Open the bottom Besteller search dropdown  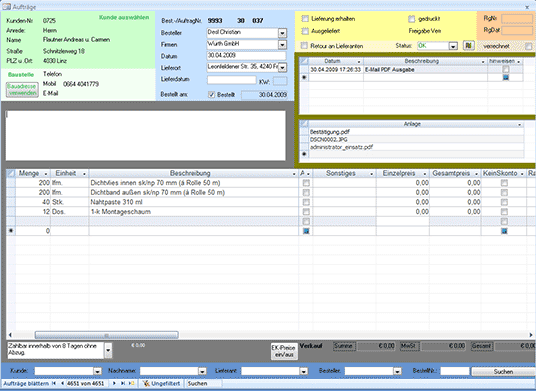point(397,371)
